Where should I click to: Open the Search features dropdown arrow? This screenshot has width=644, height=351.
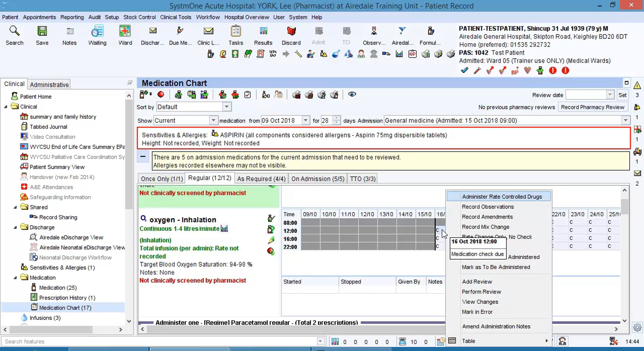coord(320,341)
